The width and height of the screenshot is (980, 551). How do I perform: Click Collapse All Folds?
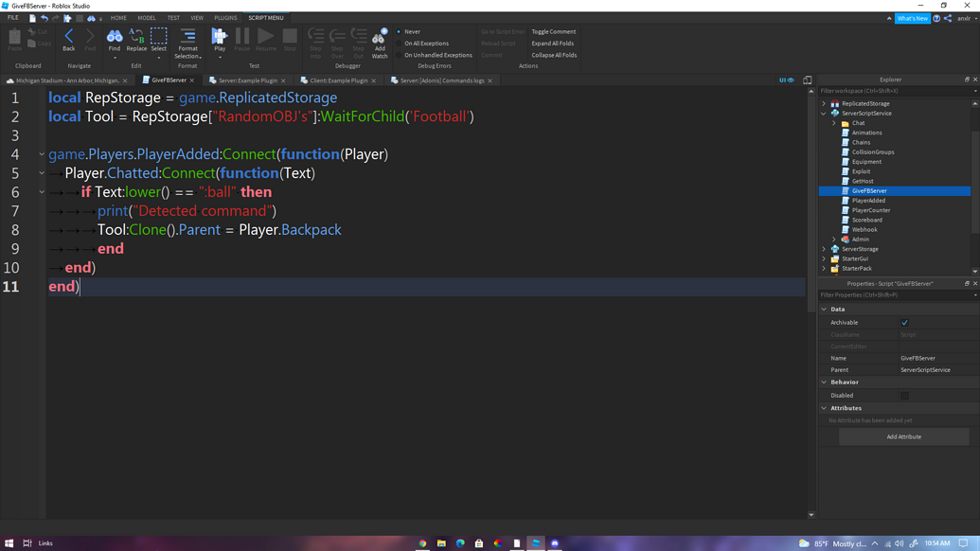point(554,55)
